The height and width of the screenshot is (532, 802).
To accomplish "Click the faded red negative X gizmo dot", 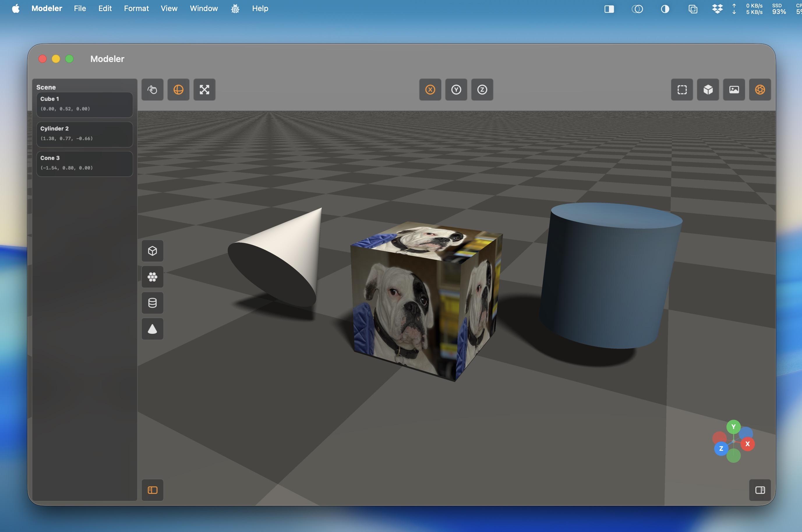I will coord(719,438).
